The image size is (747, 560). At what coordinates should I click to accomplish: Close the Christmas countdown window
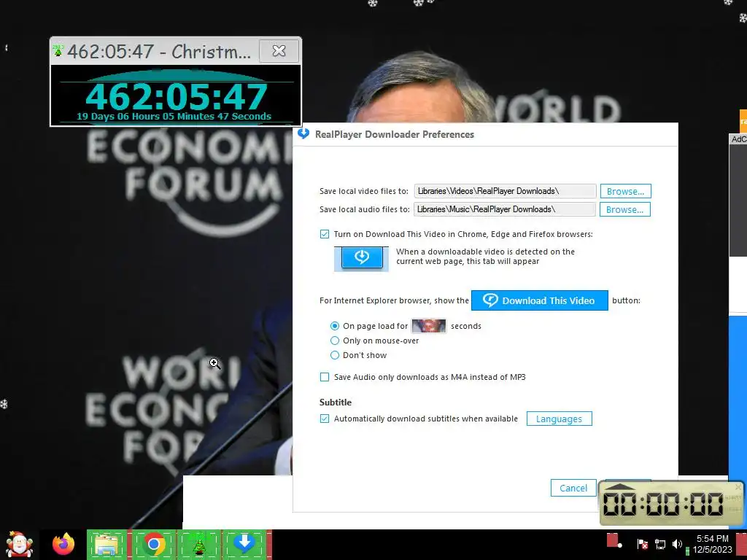pyautogui.click(x=279, y=50)
